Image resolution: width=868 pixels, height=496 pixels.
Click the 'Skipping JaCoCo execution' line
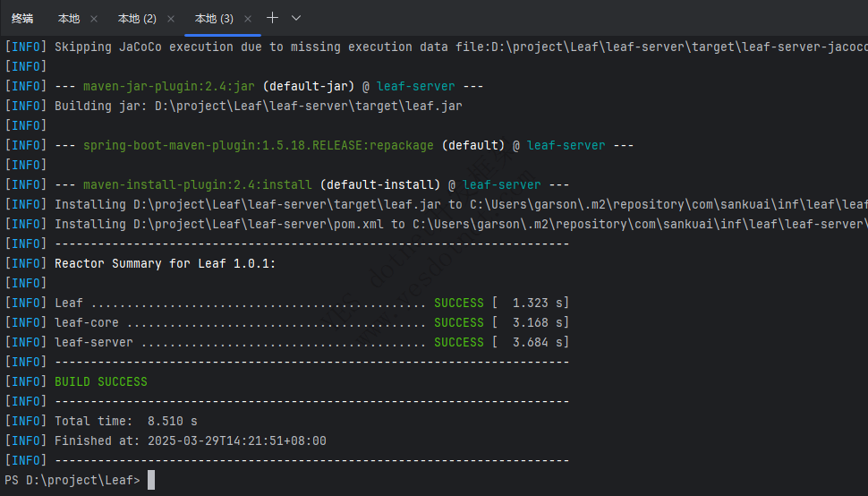[461, 47]
